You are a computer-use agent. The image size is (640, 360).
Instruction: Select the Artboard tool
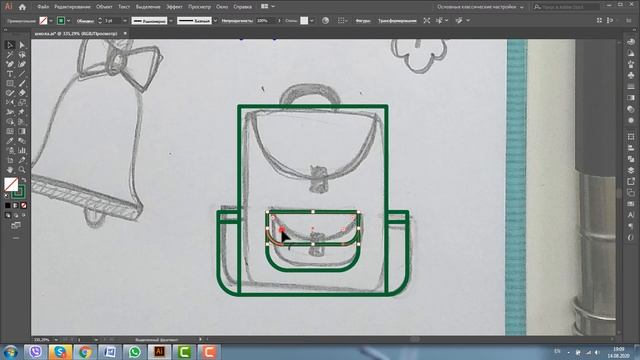tap(10, 160)
